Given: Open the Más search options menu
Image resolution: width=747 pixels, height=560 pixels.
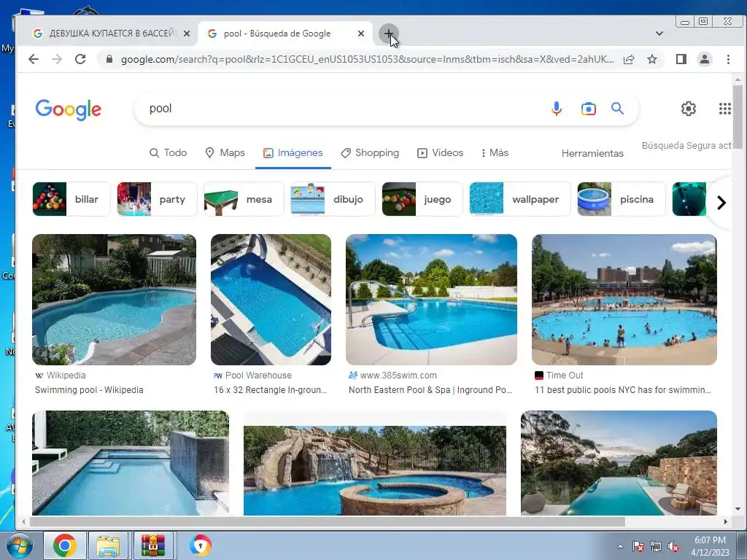Looking at the screenshot, I should [495, 153].
